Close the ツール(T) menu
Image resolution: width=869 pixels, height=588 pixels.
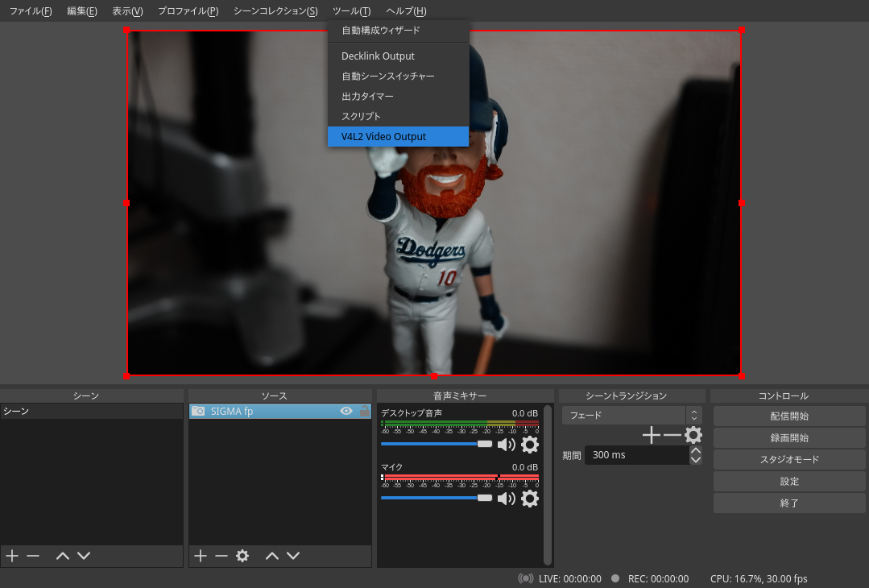pyautogui.click(x=351, y=11)
